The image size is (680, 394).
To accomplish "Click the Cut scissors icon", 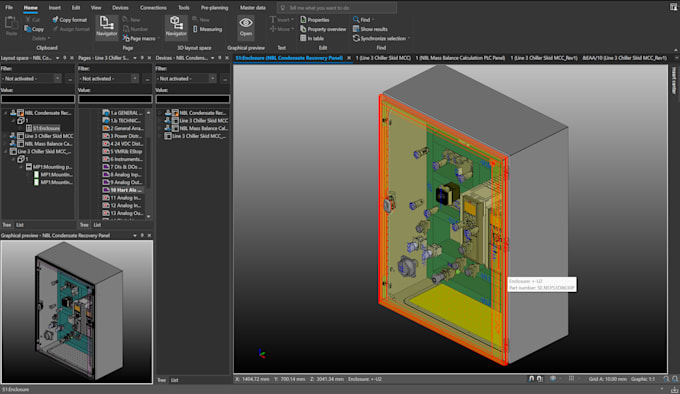I will pos(28,20).
